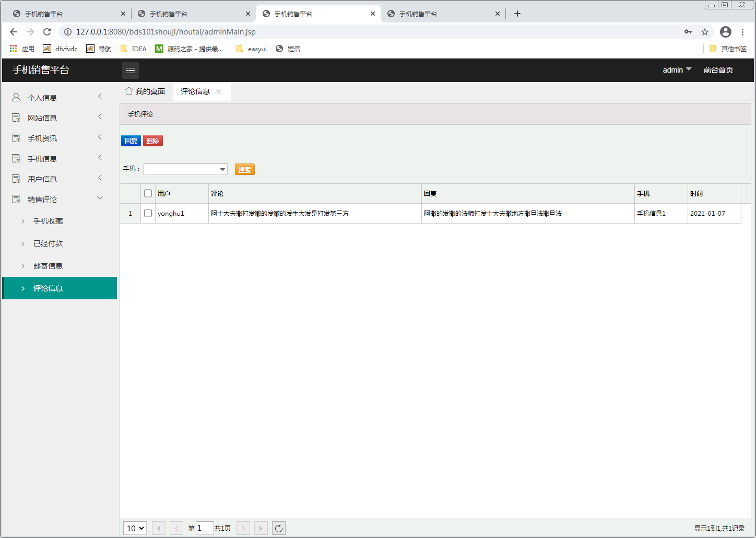The image size is (756, 538).
Task: Open 已经付款 submenu item
Action: click(60, 243)
